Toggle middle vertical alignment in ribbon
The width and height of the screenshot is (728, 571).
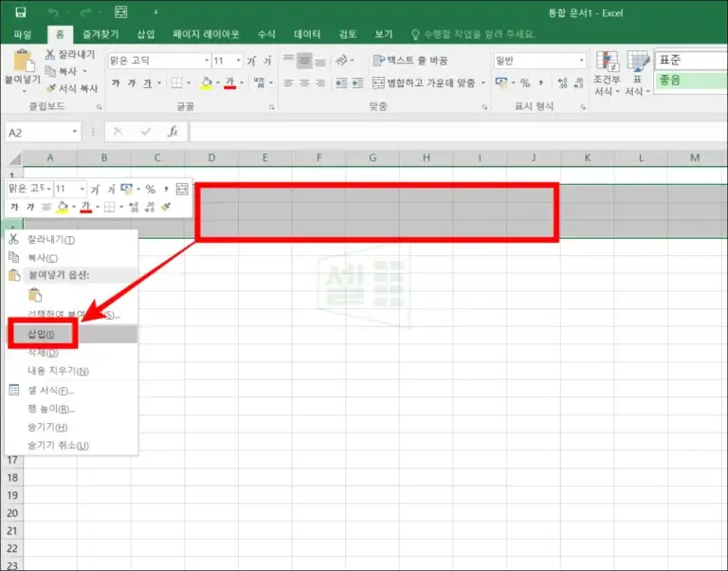304,61
